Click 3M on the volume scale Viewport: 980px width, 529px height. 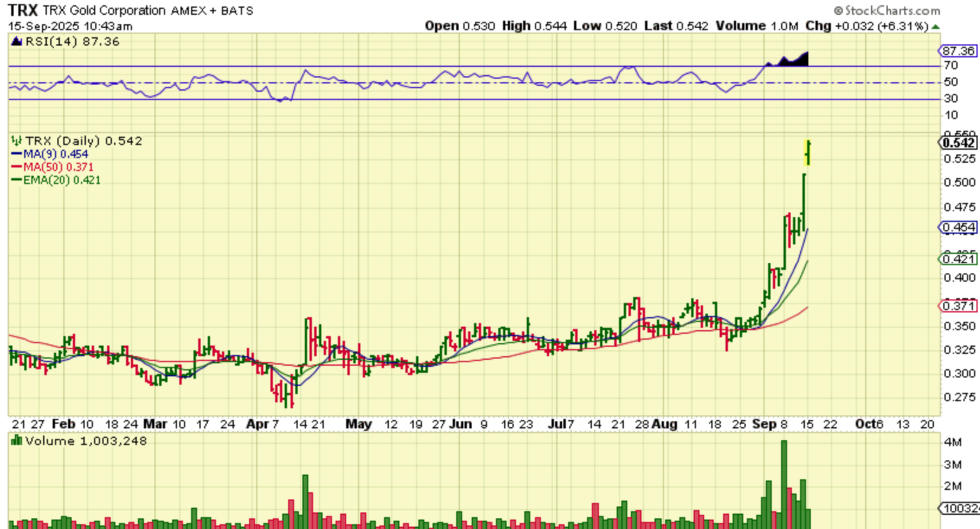point(952,465)
